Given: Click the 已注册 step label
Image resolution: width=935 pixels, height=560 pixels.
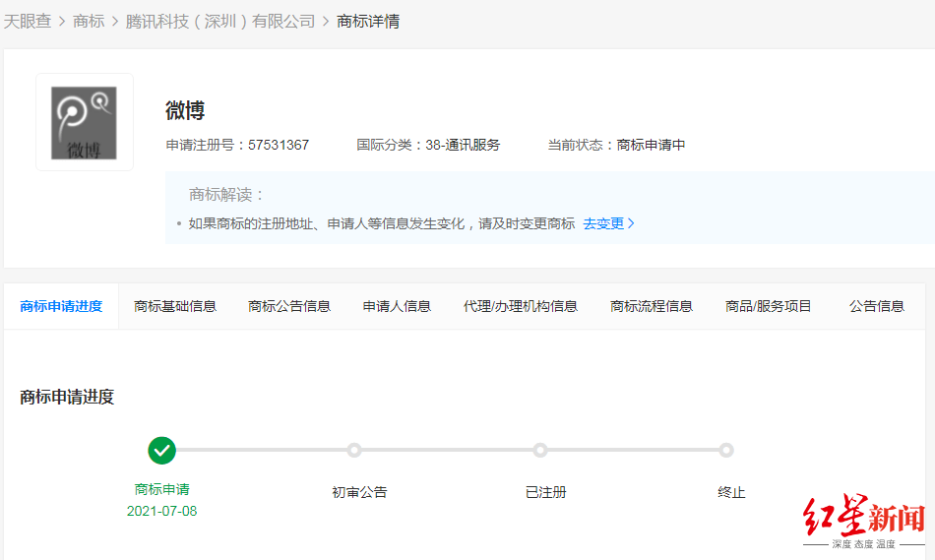Looking at the screenshot, I should coord(545,492).
